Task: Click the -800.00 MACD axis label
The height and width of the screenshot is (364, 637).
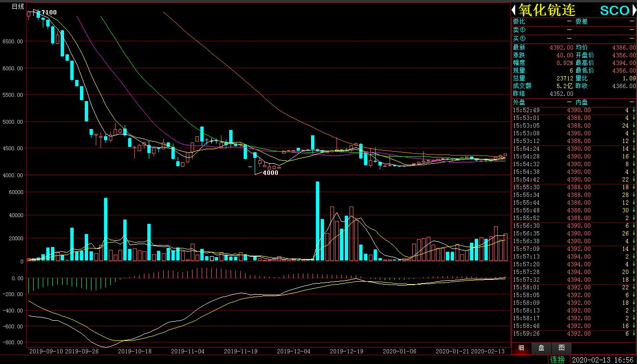Action: (13, 343)
